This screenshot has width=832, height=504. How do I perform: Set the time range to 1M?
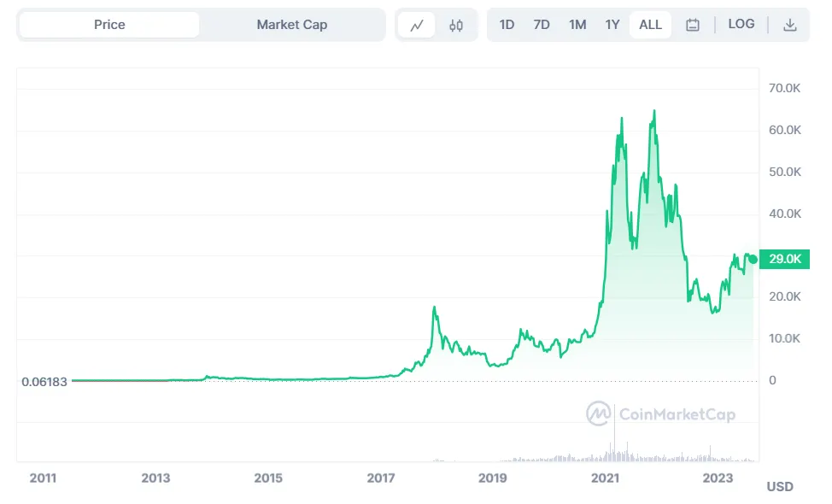click(x=577, y=25)
